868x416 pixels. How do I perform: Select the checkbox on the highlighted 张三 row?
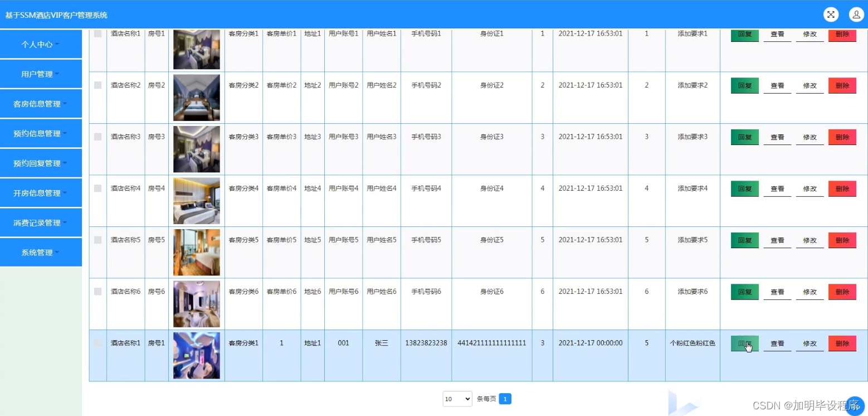97,343
